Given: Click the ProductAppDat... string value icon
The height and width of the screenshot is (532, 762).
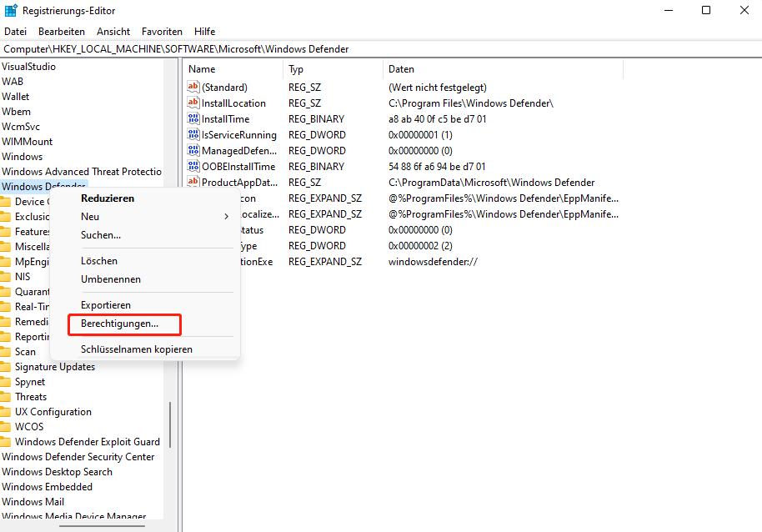Looking at the screenshot, I should pos(193,182).
